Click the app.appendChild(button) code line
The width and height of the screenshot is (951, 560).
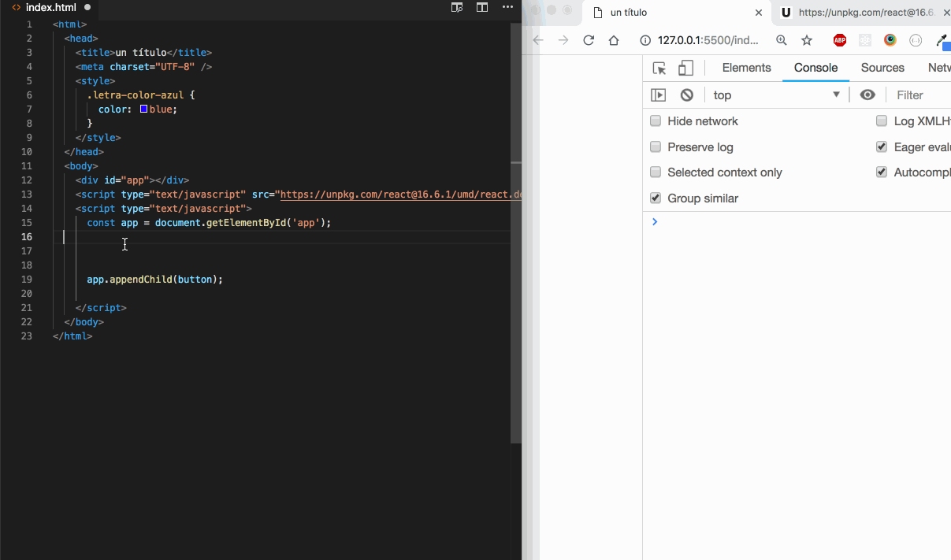pyautogui.click(x=155, y=280)
